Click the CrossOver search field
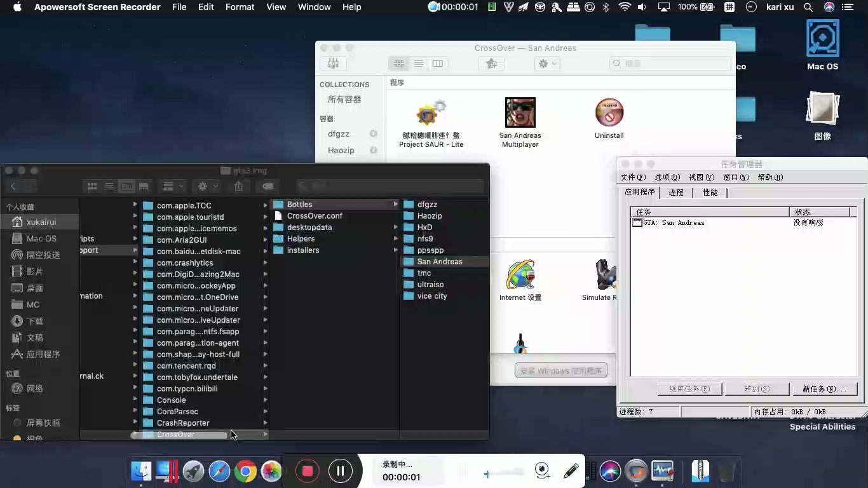Screen dimensions: 868x488 (670, 64)
